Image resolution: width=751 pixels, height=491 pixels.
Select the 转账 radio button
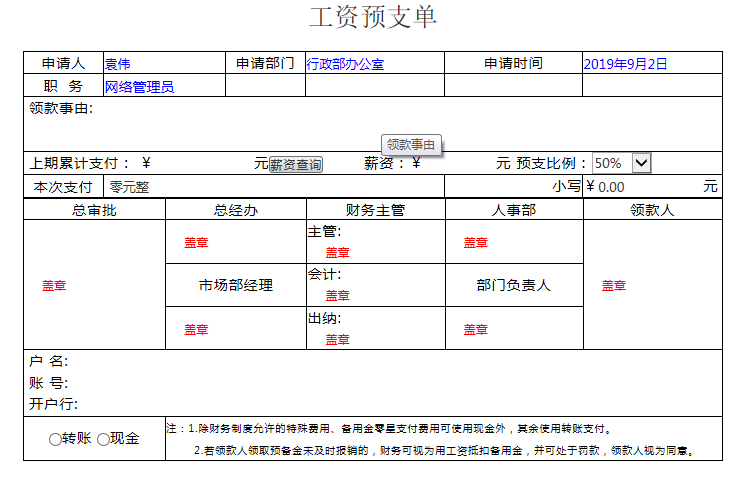point(55,440)
